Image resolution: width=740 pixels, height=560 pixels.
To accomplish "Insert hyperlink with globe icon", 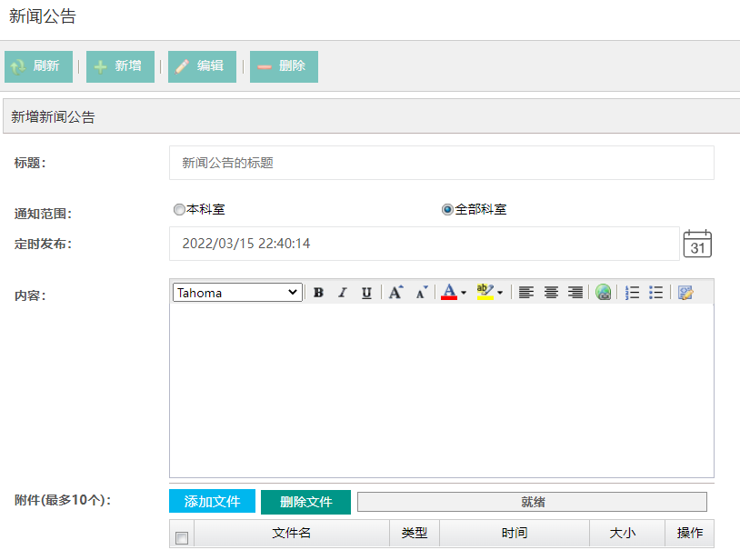I will click(603, 293).
